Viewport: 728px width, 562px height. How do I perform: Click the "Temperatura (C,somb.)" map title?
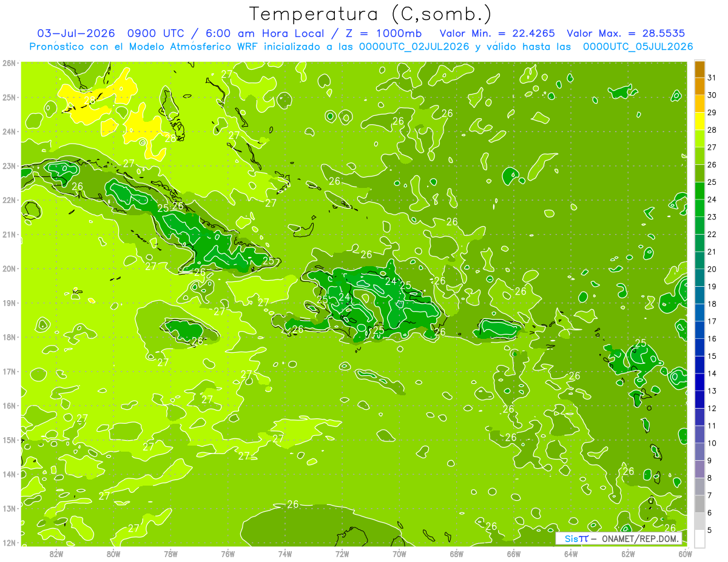(371, 14)
